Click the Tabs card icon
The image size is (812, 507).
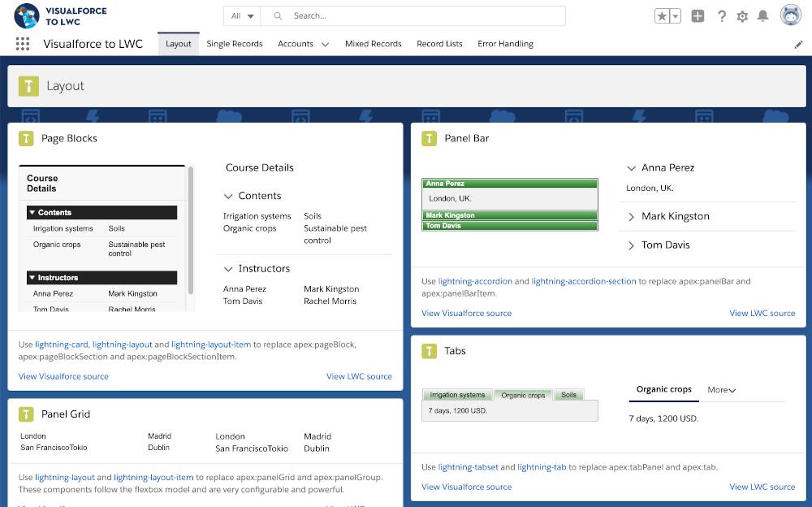tap(429, 351)
